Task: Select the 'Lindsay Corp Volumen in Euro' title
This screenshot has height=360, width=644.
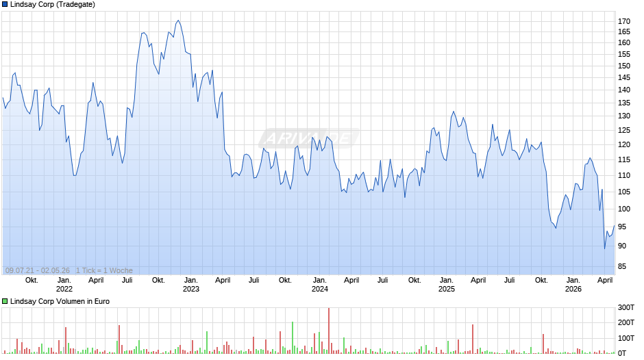Action: point(60,301)
